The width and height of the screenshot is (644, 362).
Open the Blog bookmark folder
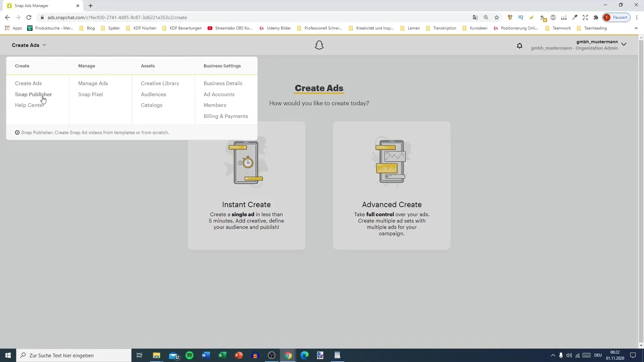pos(87,28)
